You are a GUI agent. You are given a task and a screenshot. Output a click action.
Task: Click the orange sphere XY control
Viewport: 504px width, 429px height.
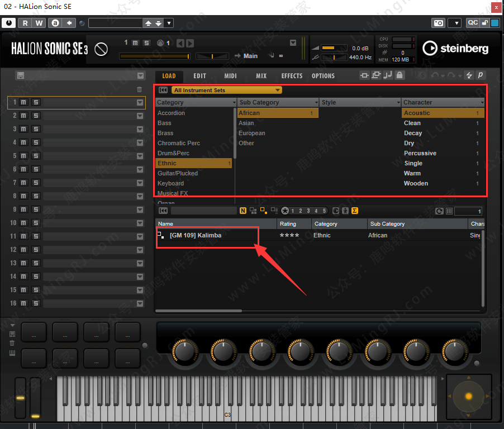469,397
